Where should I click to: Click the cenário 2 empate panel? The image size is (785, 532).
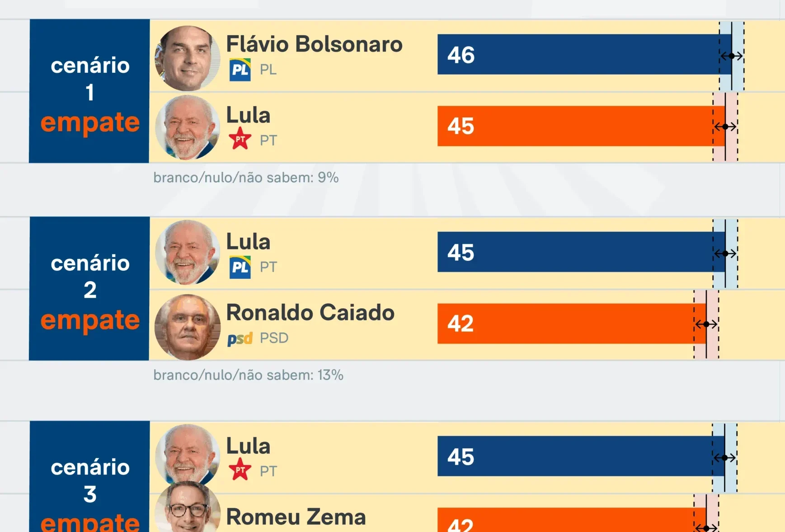(89, 288)
